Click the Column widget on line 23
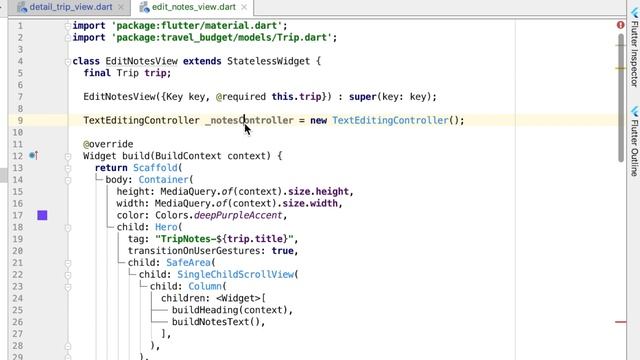Viewport: 640px width, 360px height. [205, 286]
